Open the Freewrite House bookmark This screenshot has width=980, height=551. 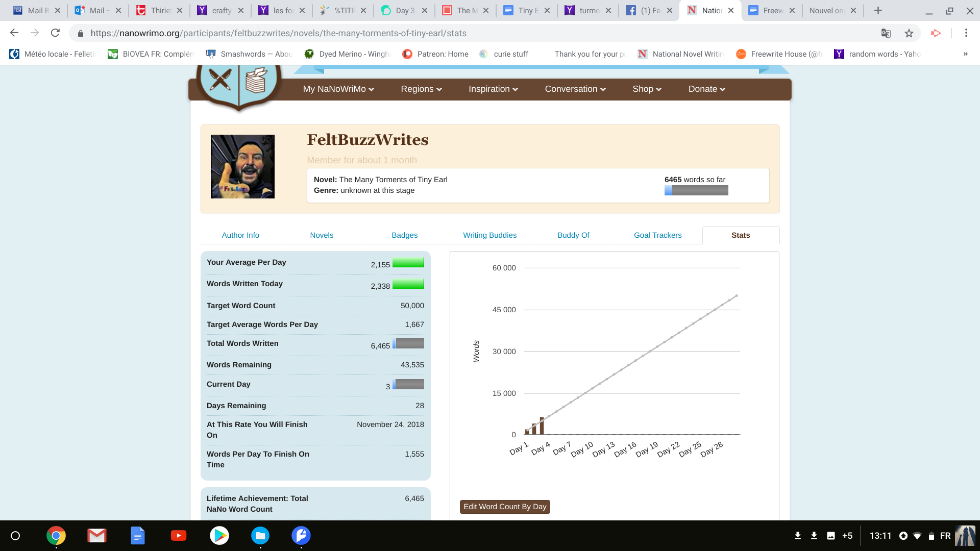click(x=779, y=54)
